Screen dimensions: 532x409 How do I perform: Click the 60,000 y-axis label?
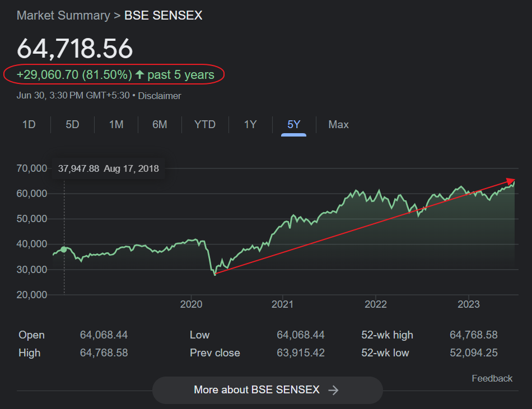pos(32,194)
